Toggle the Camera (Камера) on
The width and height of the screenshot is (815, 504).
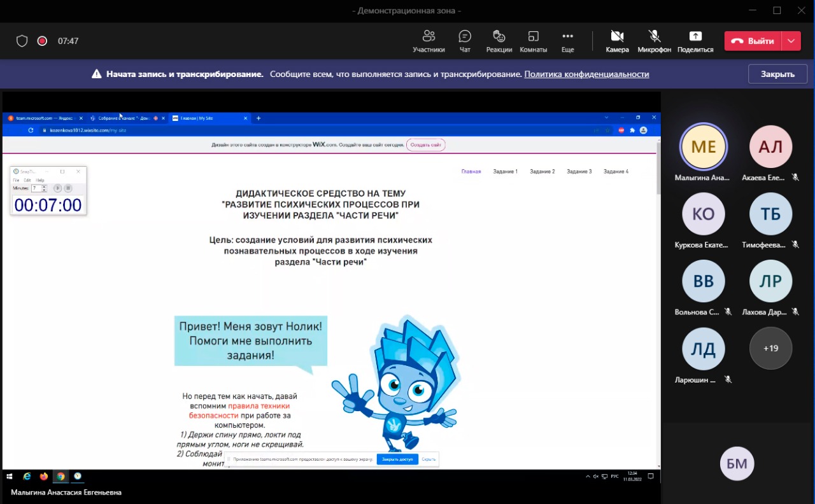[617, 41]
